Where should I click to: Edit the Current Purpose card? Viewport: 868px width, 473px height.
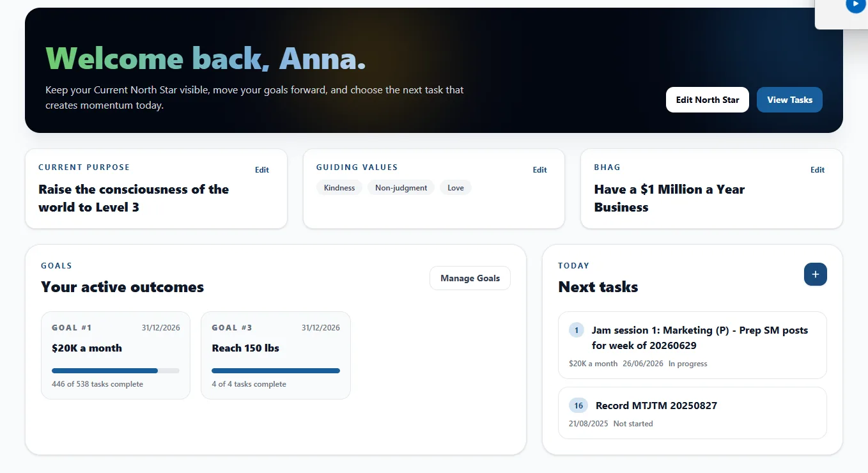pos(262,170)
